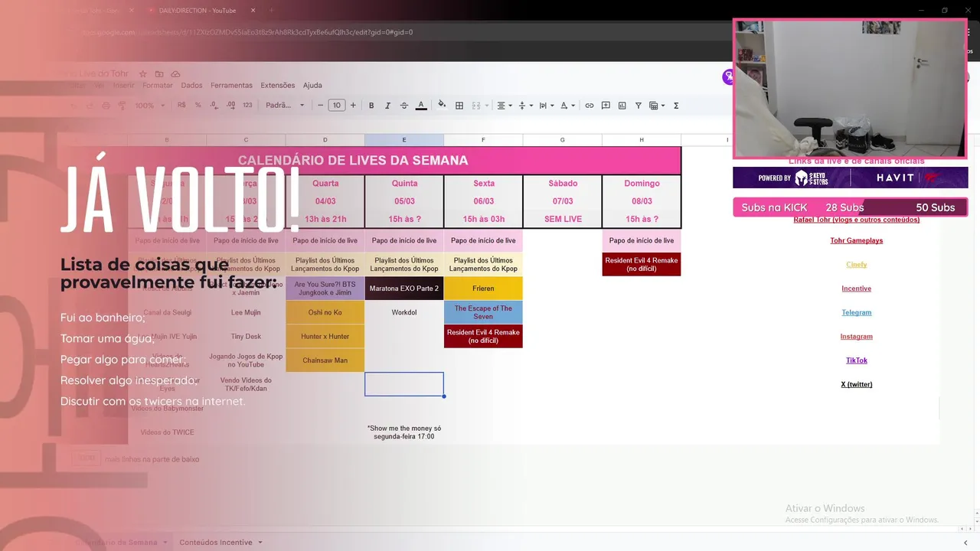Star the spreadsheet document
This screenshot has height=551, width=980.
[x=142, y=73]
